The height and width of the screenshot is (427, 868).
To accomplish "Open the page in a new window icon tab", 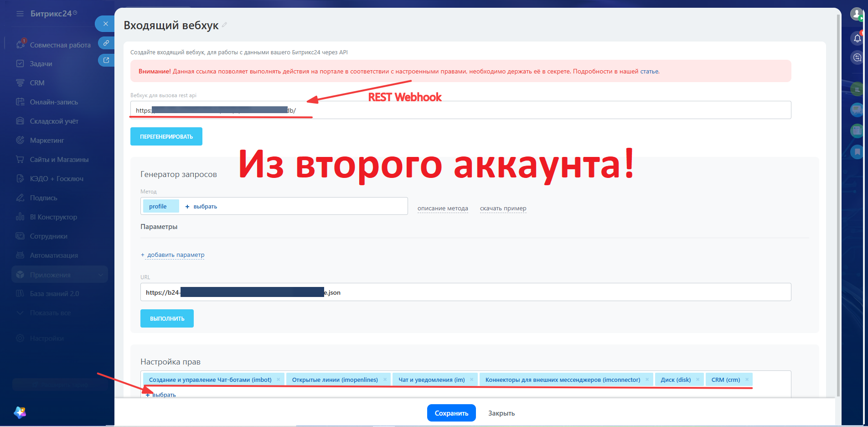I will pyautogui.click(x=106, y=60).
